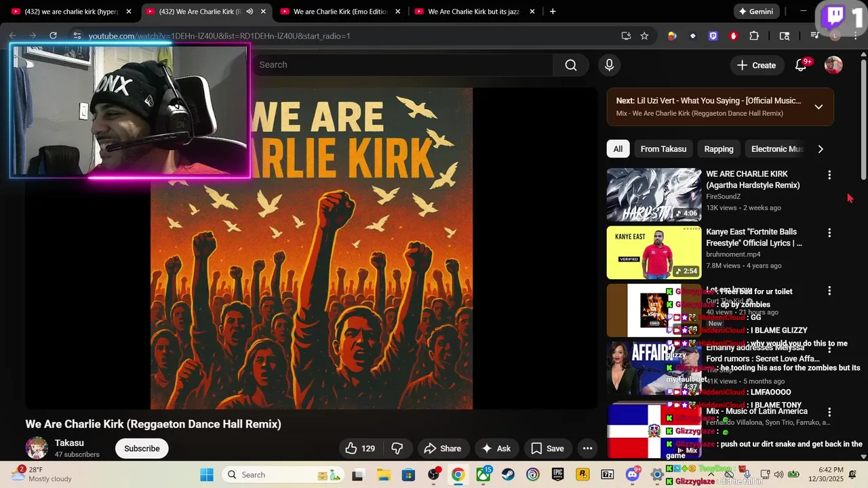Image resolution: width=868 pixels, height=488 pixels.
Task: Open the YouTube notifications bell
Action: [x=801, y=65]
